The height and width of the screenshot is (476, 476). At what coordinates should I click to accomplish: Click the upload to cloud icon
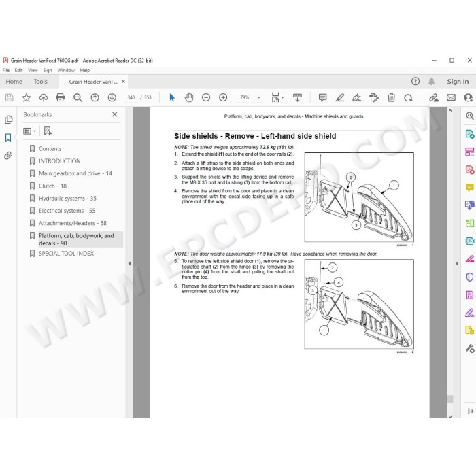[x=44, y=97]
